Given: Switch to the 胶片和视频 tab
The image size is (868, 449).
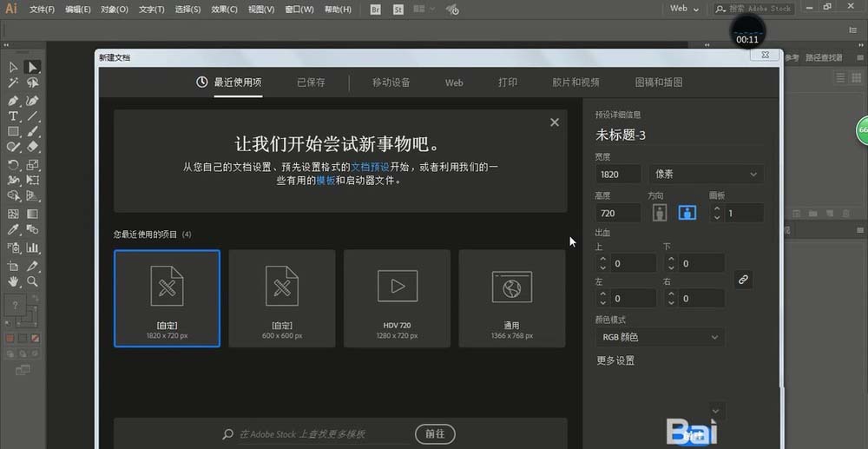Looking at the screenshot, I should pyautogui.click(x=575, y=83).
